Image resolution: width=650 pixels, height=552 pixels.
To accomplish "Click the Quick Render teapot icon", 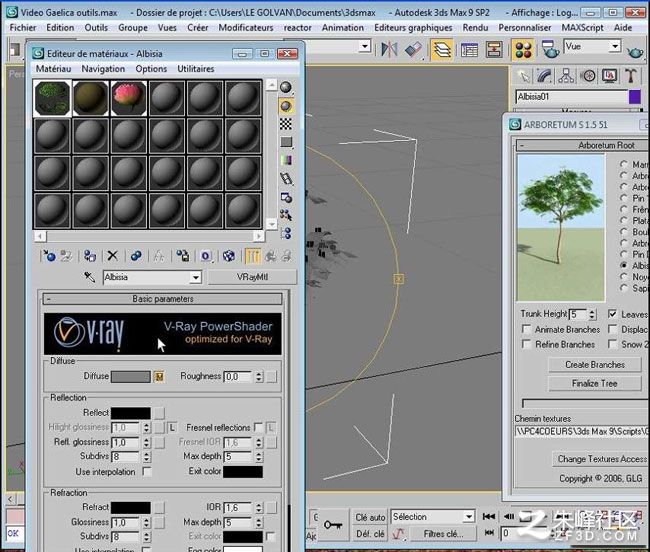I will coord(635,51).
